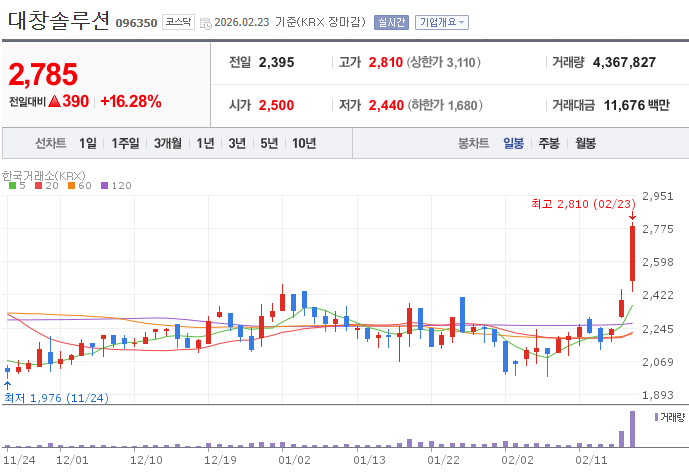The height and width of the screenshot is (472, 689).
Task: Click the low price value 2,440
Action: click(386, 105)
